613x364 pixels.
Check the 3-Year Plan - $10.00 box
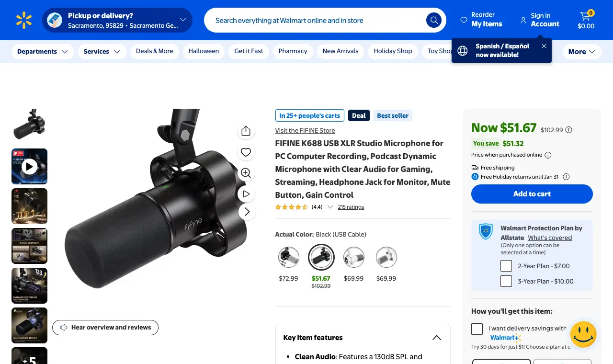(506, 281)
